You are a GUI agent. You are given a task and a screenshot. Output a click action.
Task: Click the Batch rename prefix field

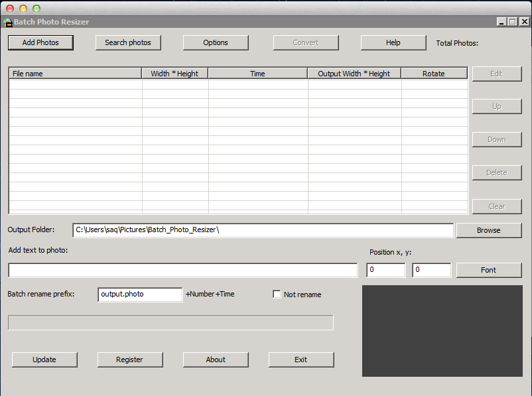point(139,294)
